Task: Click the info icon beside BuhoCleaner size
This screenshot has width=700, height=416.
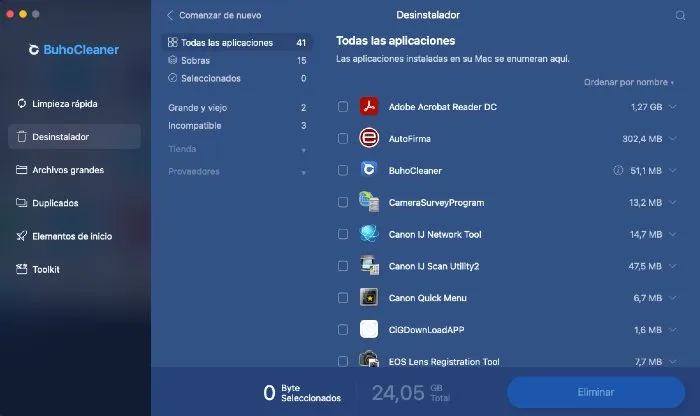Action: tap(618, 170)
